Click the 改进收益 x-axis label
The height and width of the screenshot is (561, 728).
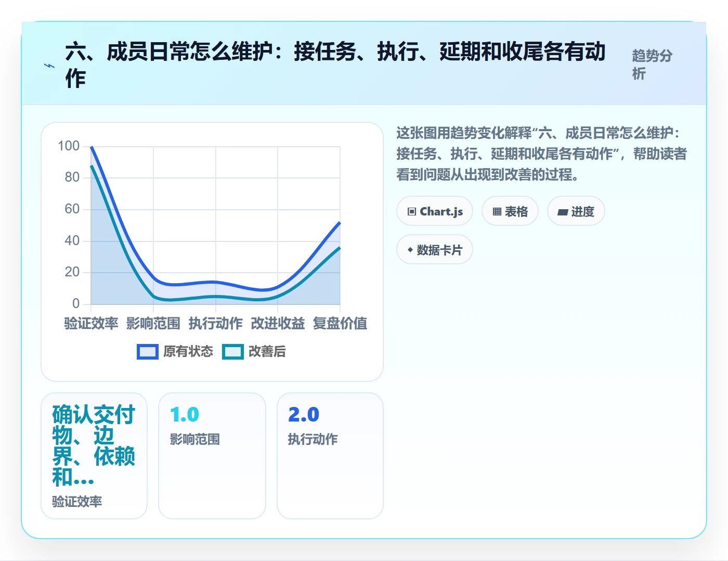[278, 323]
